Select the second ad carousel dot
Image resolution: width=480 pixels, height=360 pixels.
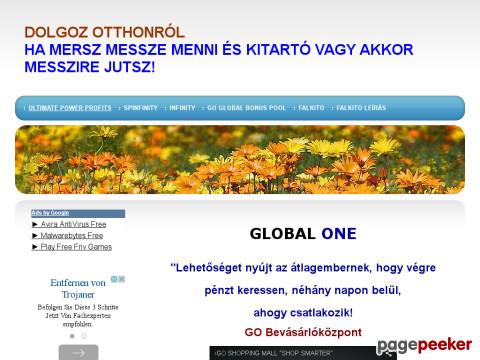pyautogui.click(x=84, y=336)
